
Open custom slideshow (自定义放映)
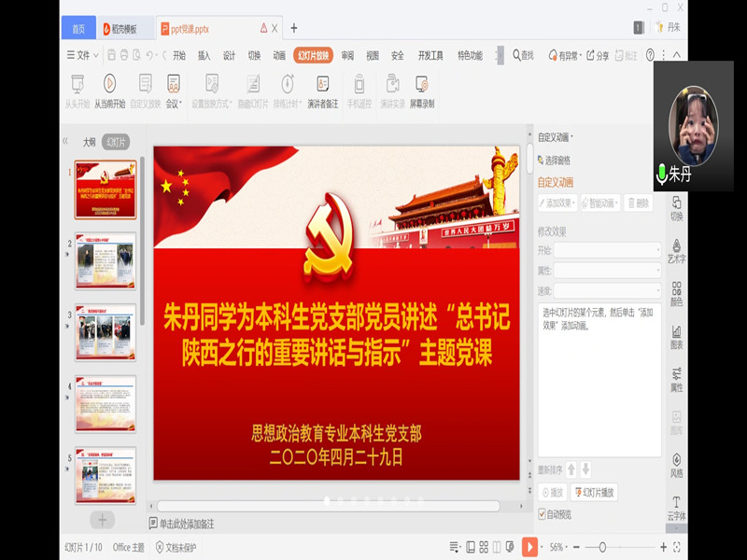146,91
